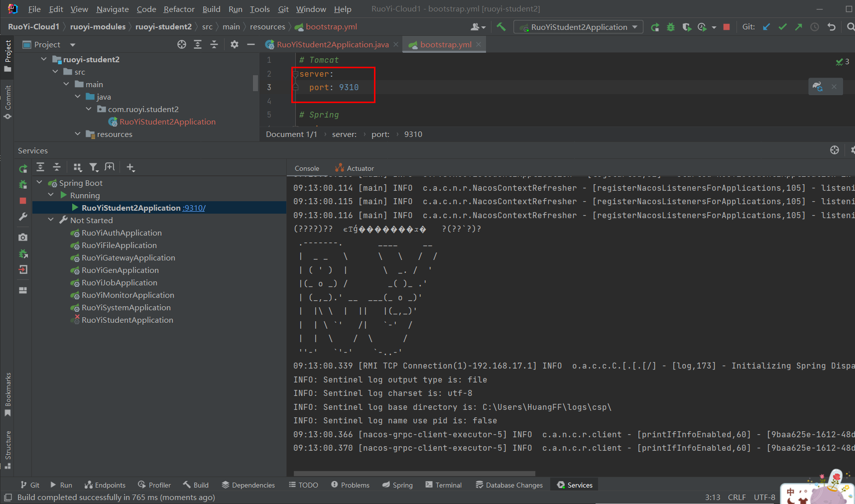Open the Problems tool window

tap(350, 485)
